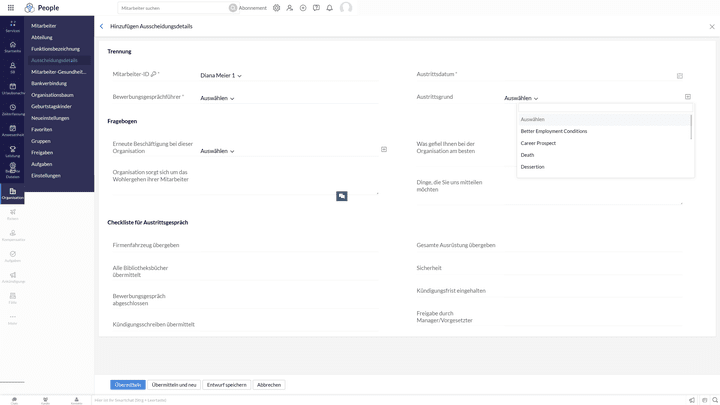The image size is (720, 405).
Task: Open the Austrittsdatum calendar picker icon
Action: tap(679, 75)
